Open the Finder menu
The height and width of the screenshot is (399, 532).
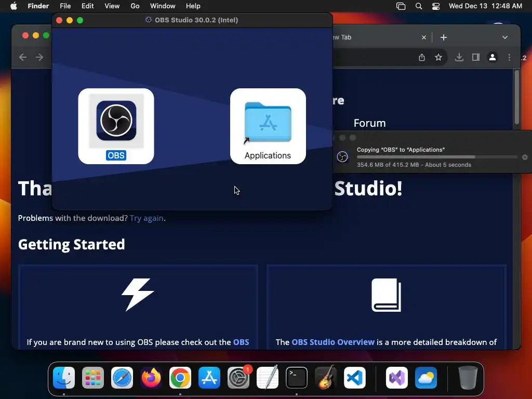point(38,6)
